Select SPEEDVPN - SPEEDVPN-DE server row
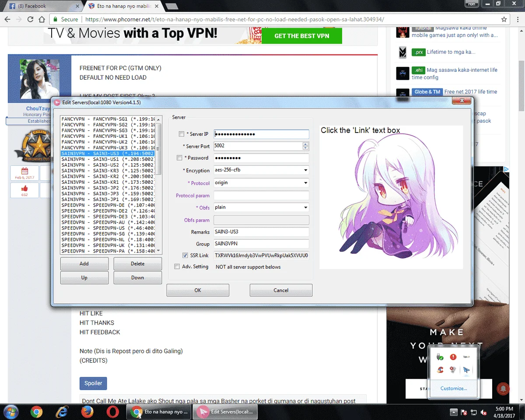This screenshot has height=420, width=525. tap(108, 205)
